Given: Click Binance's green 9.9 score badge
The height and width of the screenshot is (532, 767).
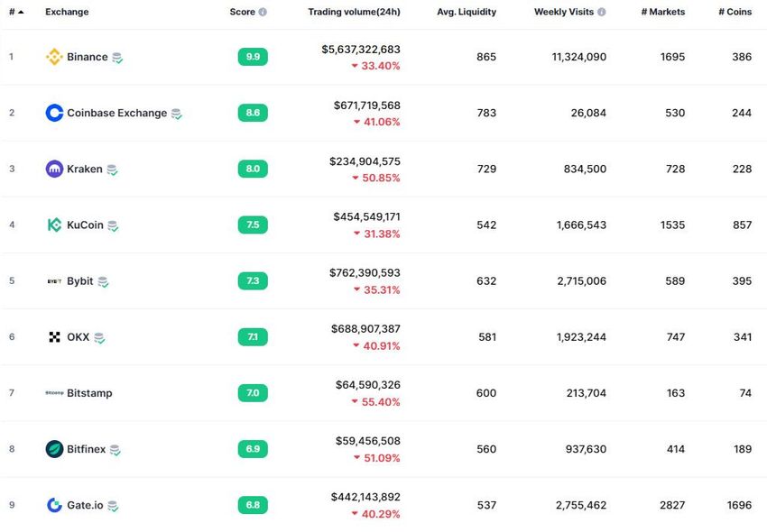Looking at the screenshot, I should pyautogui.click(x=253, y=57).
